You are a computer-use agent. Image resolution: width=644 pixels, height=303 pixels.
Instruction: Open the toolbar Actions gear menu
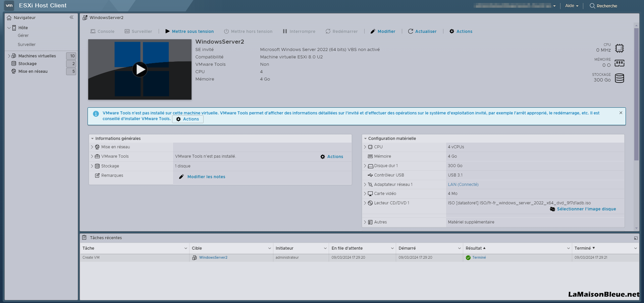[x=461, y=31]
